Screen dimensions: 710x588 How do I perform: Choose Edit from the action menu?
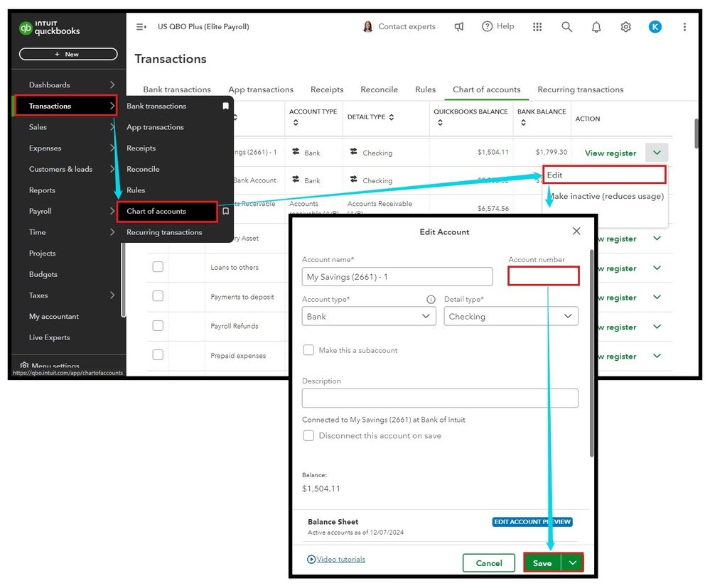pos(605,175)
